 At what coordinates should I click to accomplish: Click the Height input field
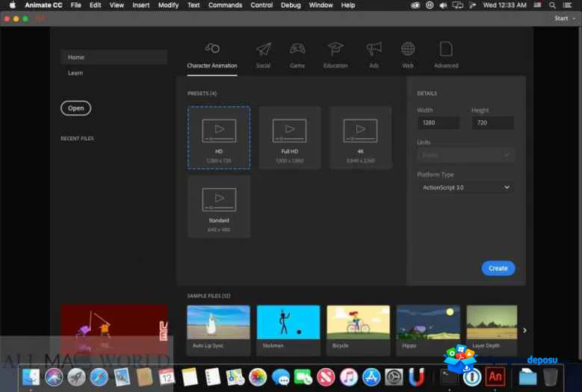[x=493, y=122]
